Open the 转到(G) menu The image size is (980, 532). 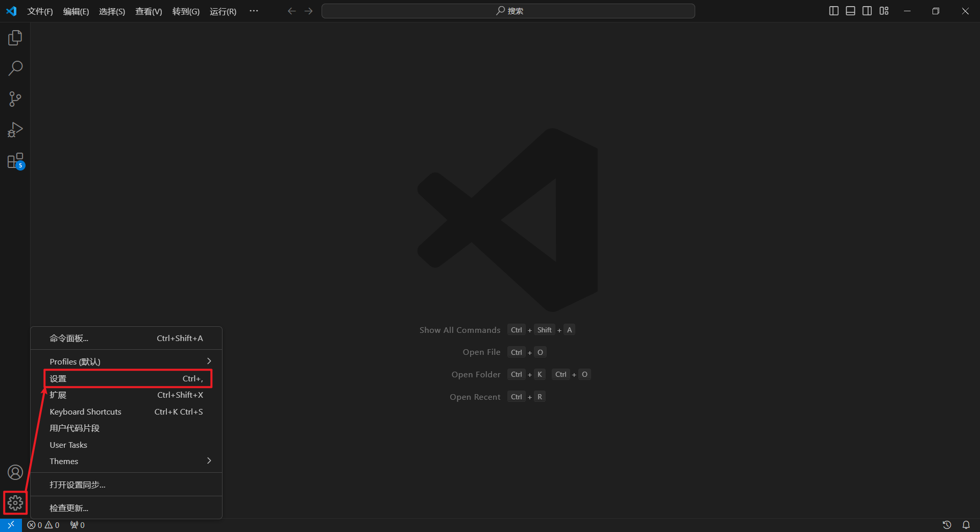(x=186, y=11)
